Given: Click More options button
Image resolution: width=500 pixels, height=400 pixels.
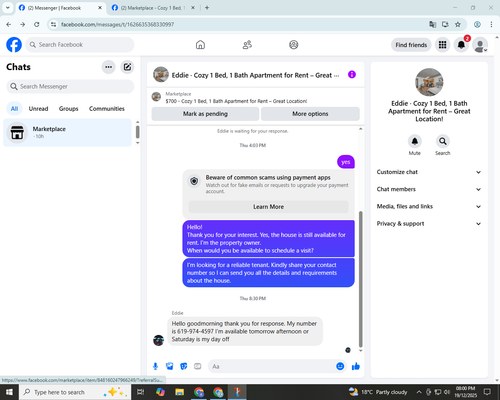Looking at the screenshot, I should (x=310, y=114).
